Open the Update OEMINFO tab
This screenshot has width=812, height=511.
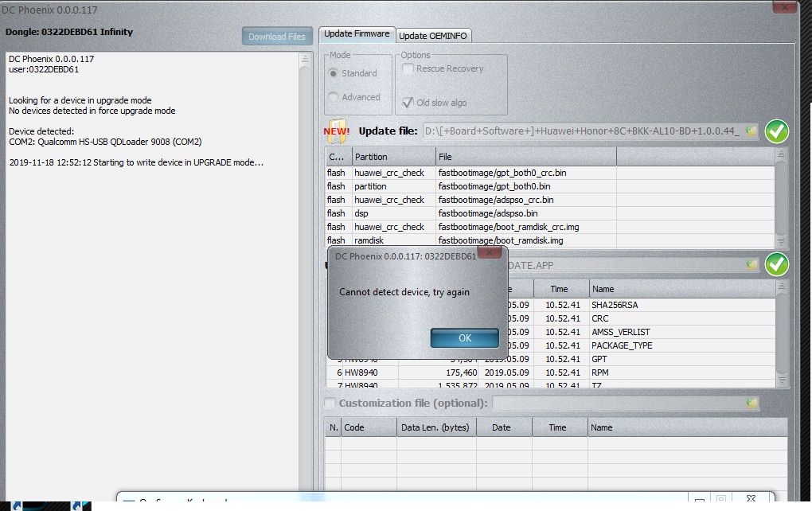tap(433, 36)
